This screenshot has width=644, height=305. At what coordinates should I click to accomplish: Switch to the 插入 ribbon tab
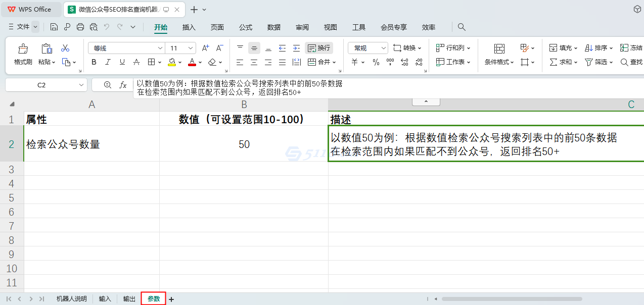(189, 27)
